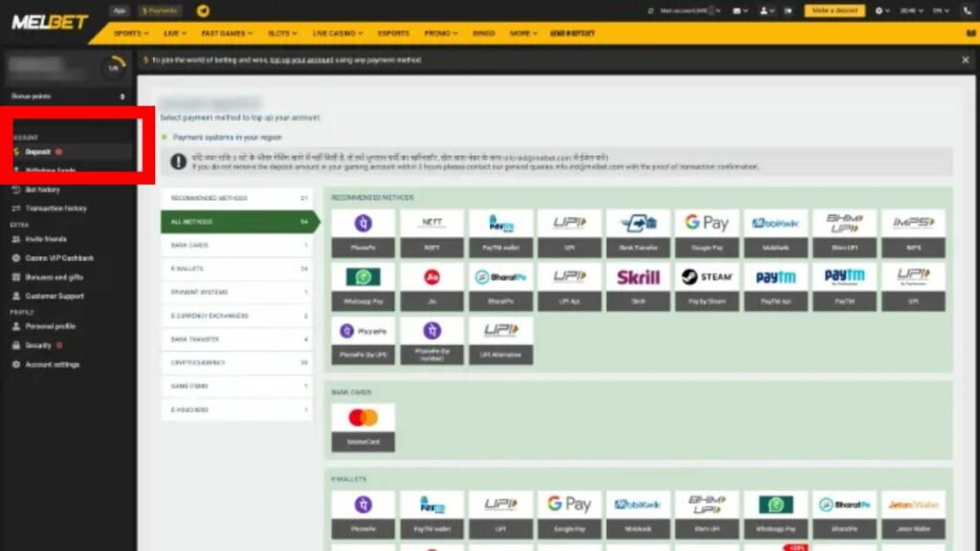Select Google Pay in Recommended Methods
Screen dimensions: 980x551
point(707,233)
